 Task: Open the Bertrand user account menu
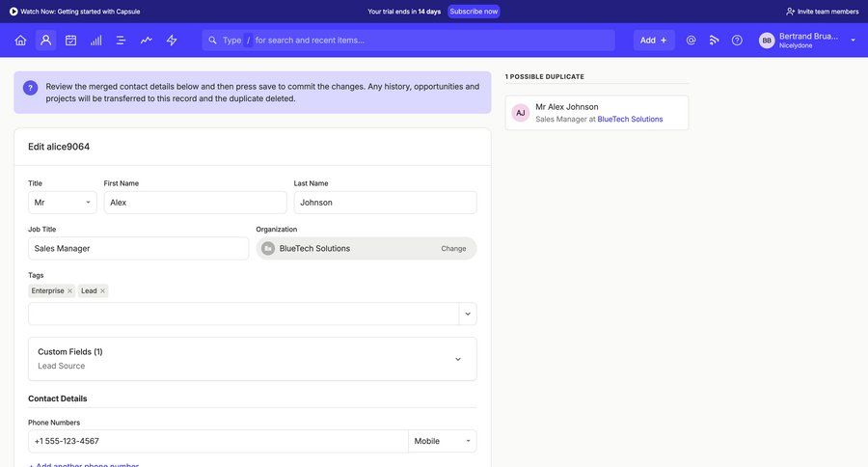pyautogui.click(x=808, y=41)
